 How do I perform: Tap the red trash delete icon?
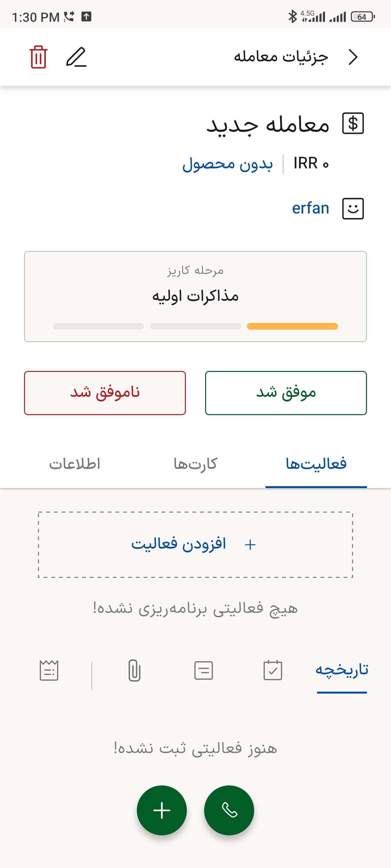click(x=38, y=57)
